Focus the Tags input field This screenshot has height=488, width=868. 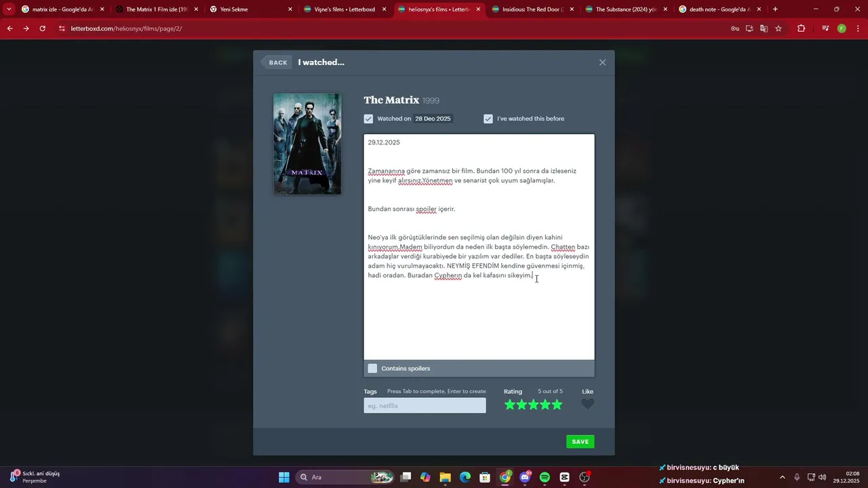point(425,405)
